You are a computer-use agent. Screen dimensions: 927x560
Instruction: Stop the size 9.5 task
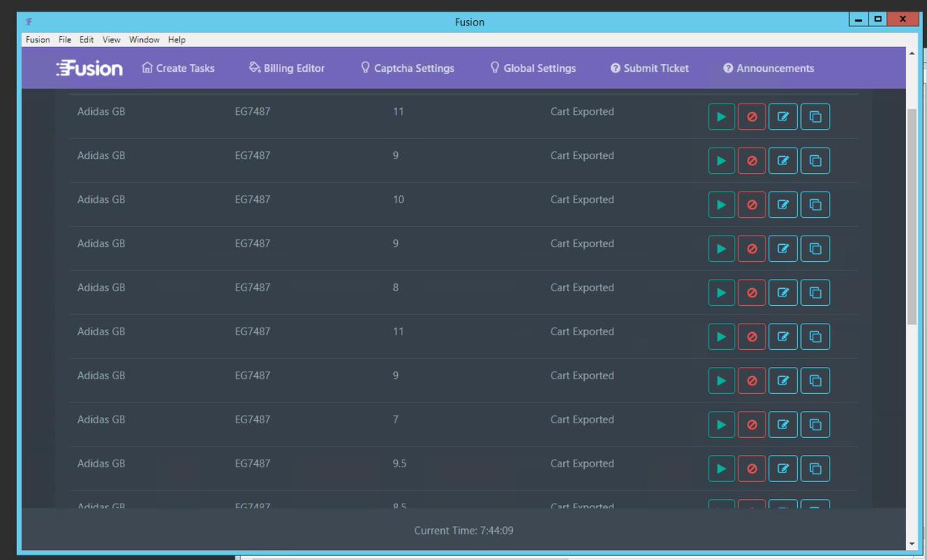point(752,469)
